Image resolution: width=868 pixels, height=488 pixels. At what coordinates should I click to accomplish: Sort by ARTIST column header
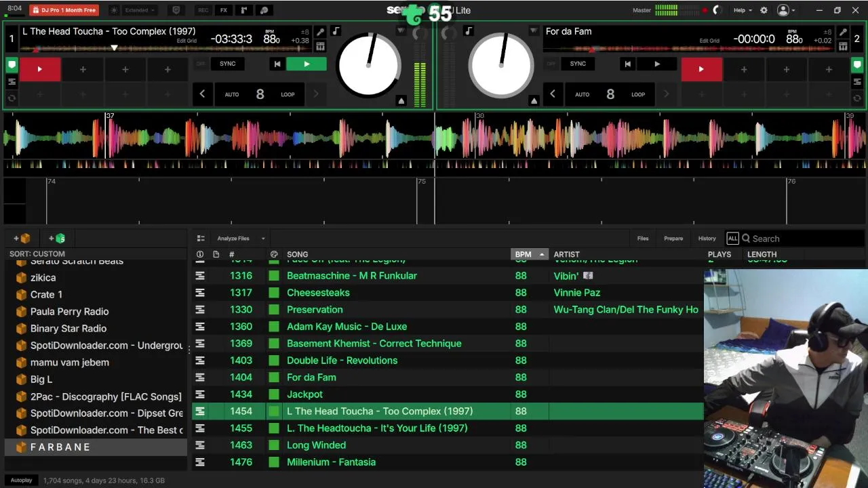point(566,255)
